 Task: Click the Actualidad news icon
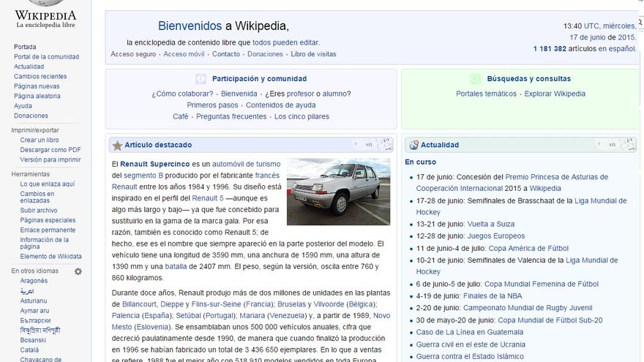[413, 145]
